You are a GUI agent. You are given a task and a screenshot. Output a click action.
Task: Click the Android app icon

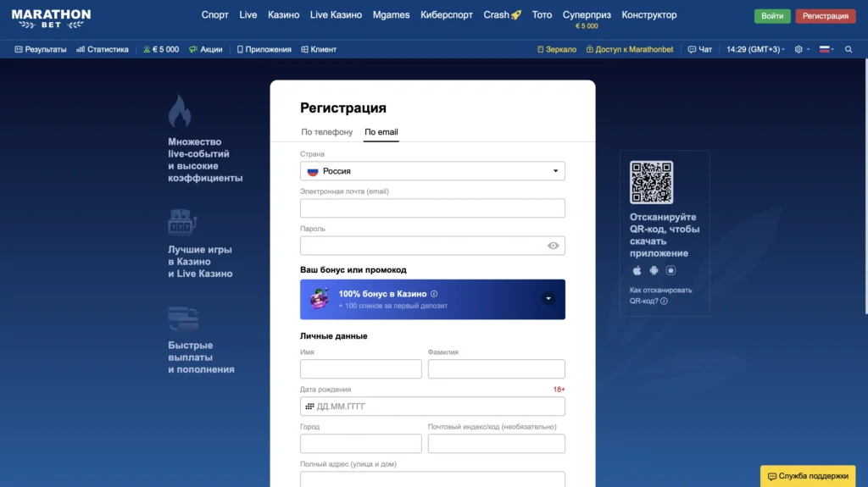pos(654,271)
